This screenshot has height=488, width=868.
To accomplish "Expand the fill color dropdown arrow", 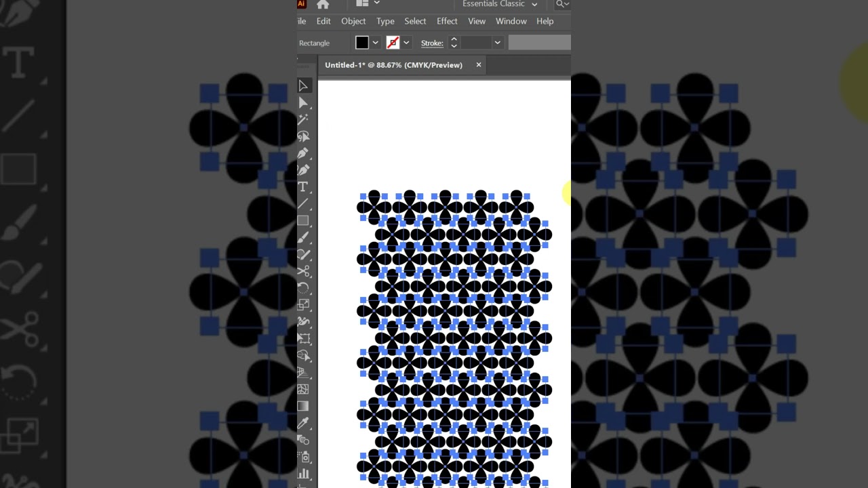I will 375,43.
